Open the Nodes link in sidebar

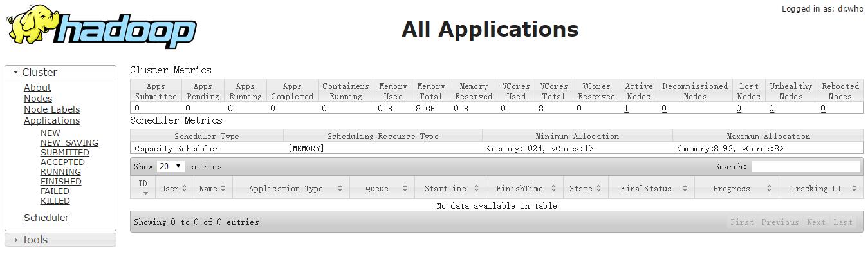38,99
